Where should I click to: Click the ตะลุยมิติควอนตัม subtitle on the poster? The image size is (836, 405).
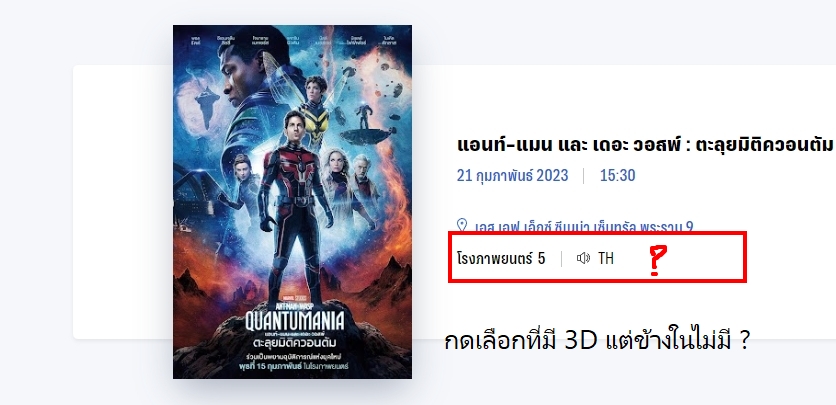coord(294,341)
